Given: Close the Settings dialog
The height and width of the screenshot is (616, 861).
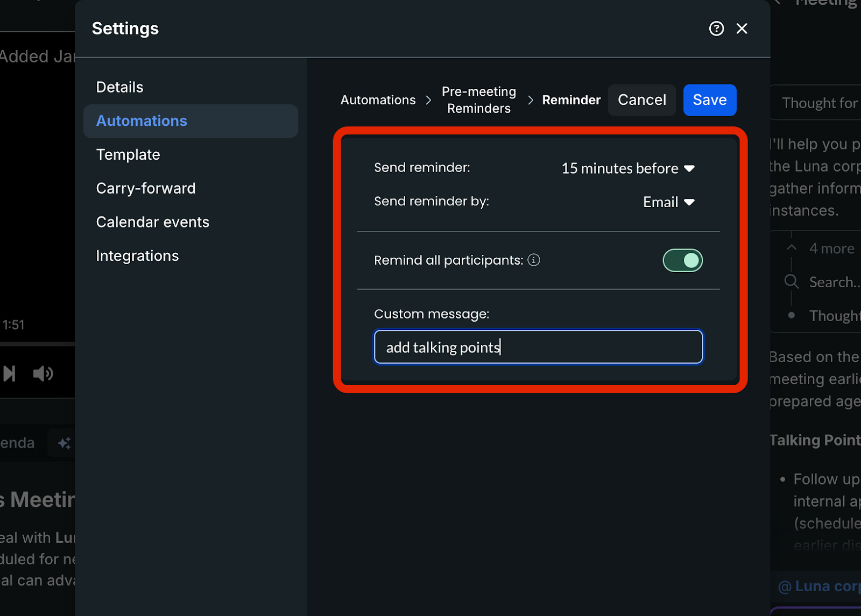Looking at the screenshot, I should (742, 29).
